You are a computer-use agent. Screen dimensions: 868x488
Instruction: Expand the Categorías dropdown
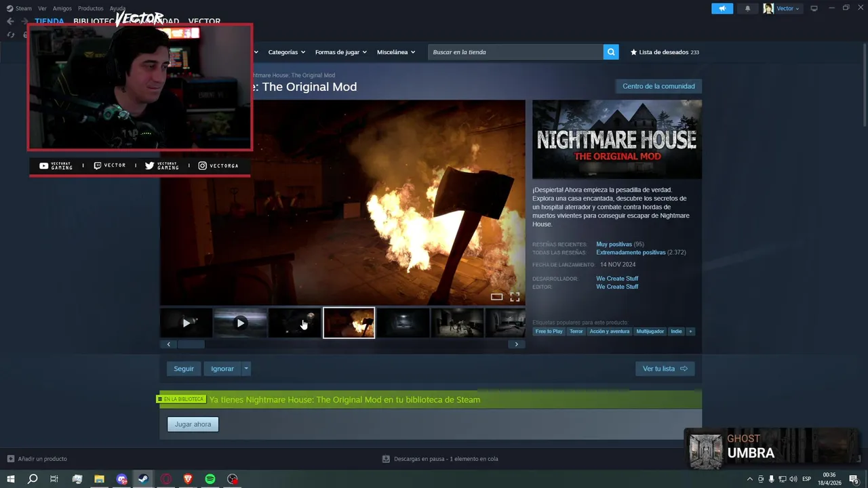click(x=286, y=52)
